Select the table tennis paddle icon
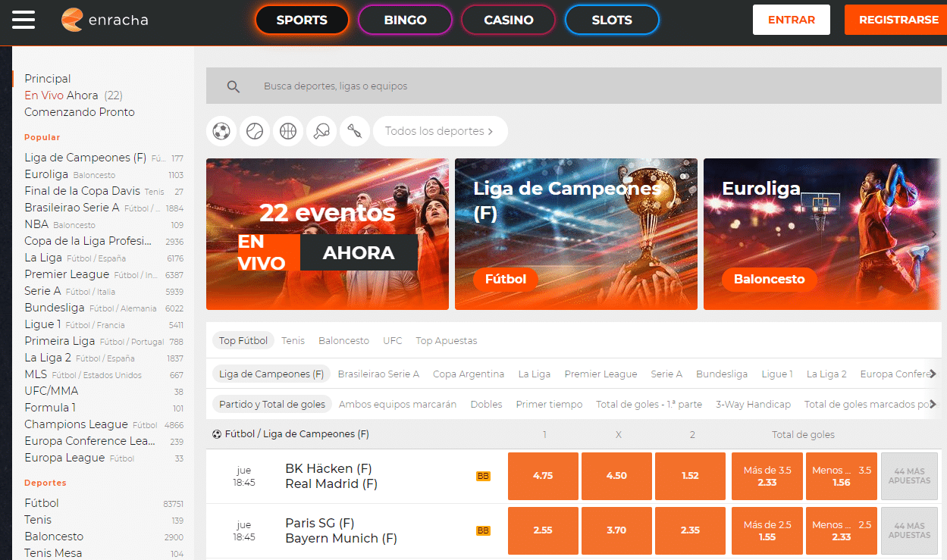Screen dimensions: 947x560 321,131
